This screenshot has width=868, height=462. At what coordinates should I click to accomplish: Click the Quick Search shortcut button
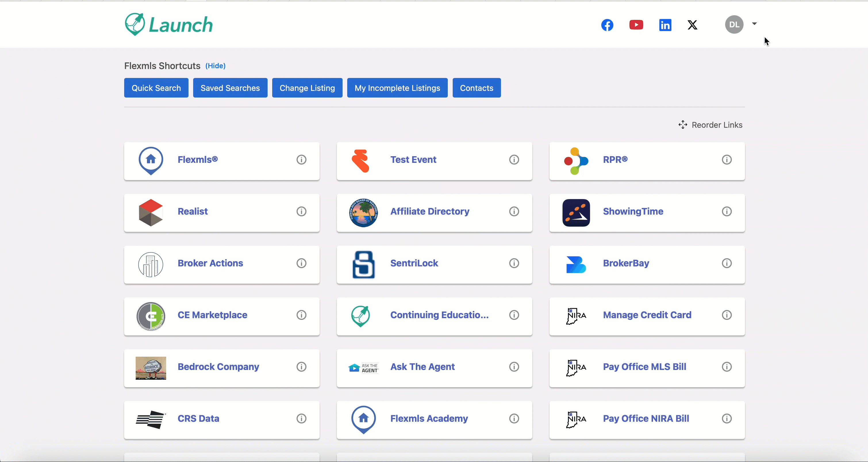coord(156,88)
